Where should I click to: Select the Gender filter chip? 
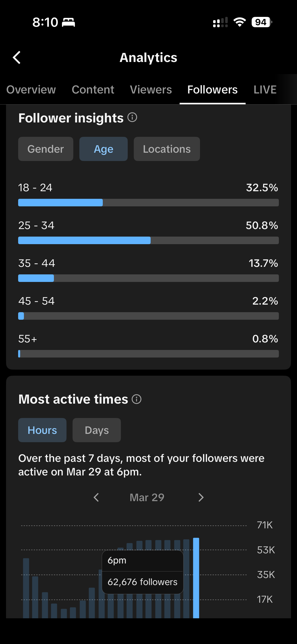click(46, 149)
